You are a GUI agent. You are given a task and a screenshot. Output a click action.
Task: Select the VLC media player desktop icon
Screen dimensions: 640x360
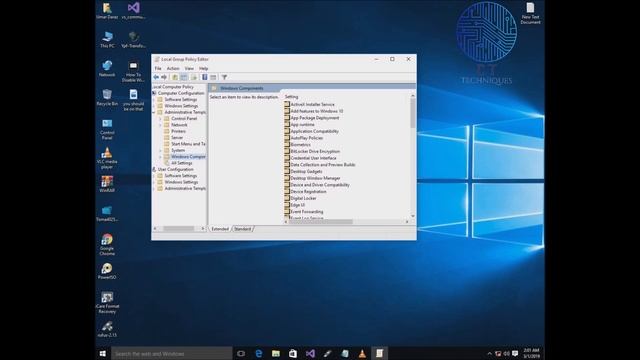point(107,158)
